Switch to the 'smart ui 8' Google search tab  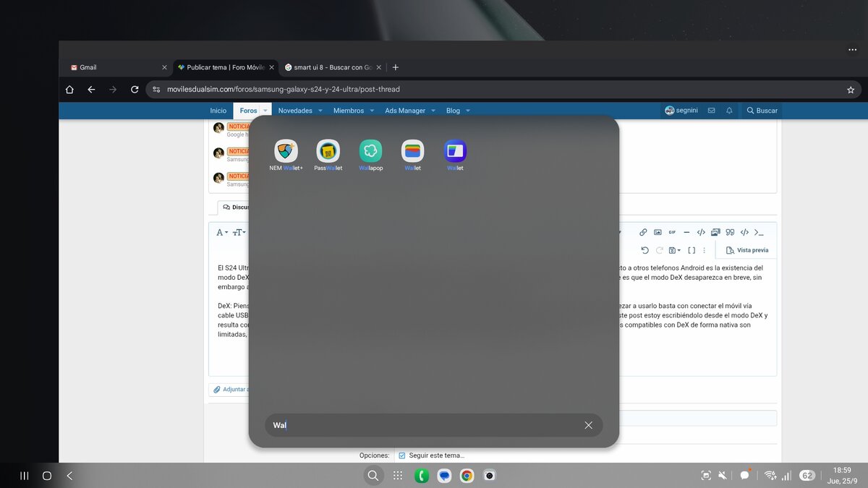click(x=333, y=67)
